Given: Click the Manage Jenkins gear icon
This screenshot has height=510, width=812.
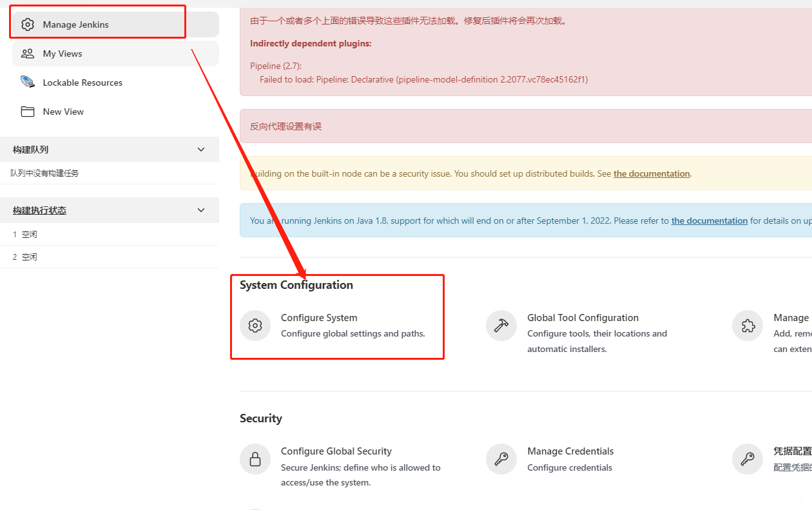Looking at the screenshot, I should coord(27,25).
